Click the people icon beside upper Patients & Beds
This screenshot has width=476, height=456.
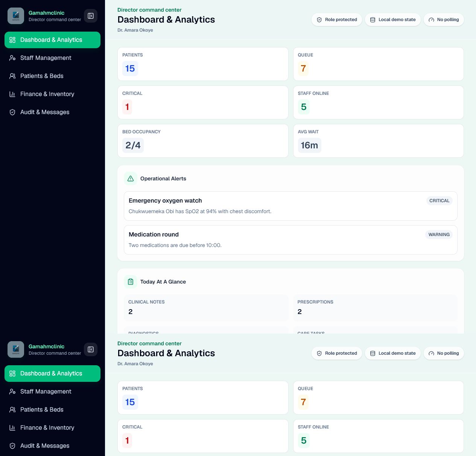click(x=12, y=76)
